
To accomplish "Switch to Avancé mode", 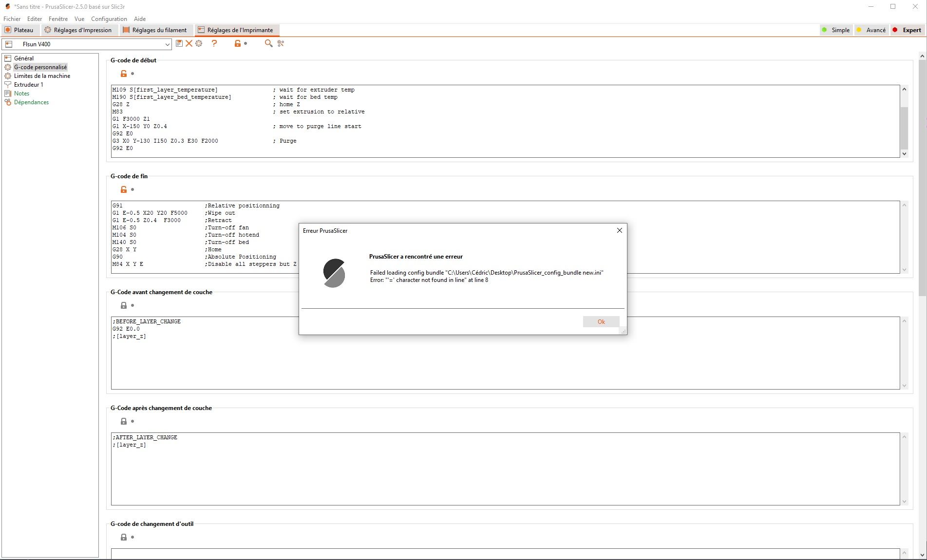I will pos(871,30).
